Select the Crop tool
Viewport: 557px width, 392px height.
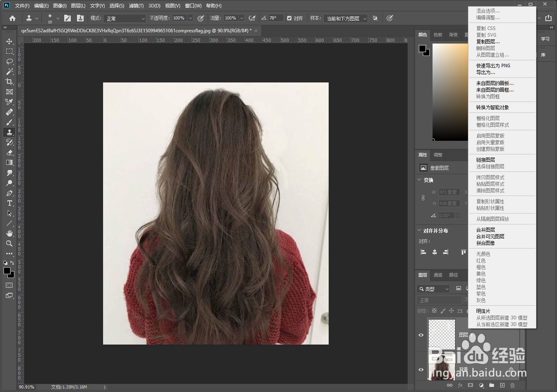click(9, 82)
